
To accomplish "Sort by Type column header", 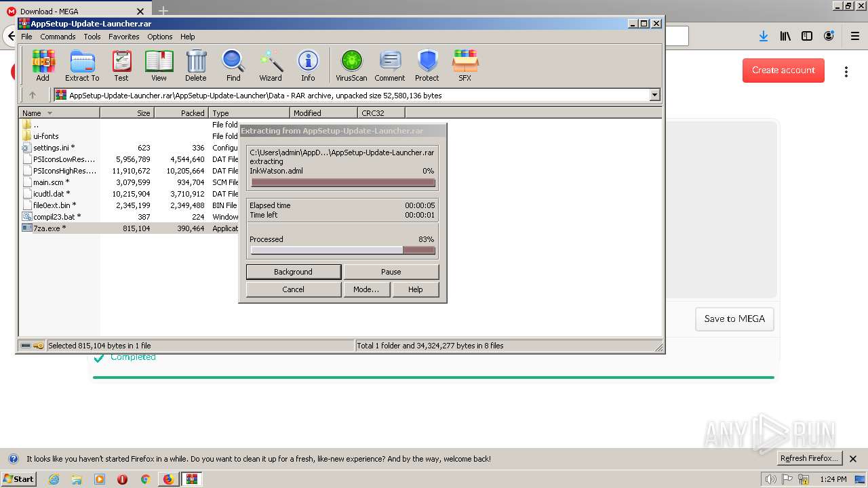I will (250, 113).
